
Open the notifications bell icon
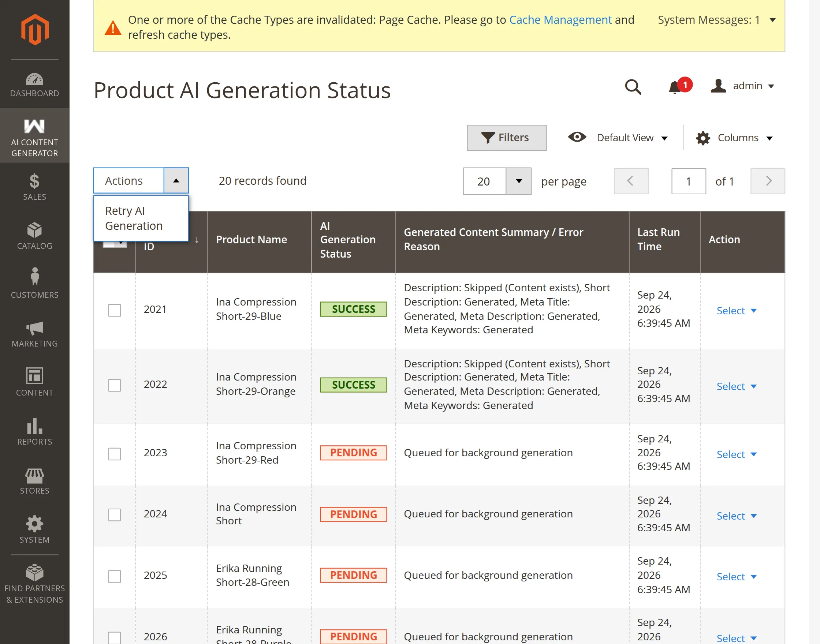tap(675, 87)
